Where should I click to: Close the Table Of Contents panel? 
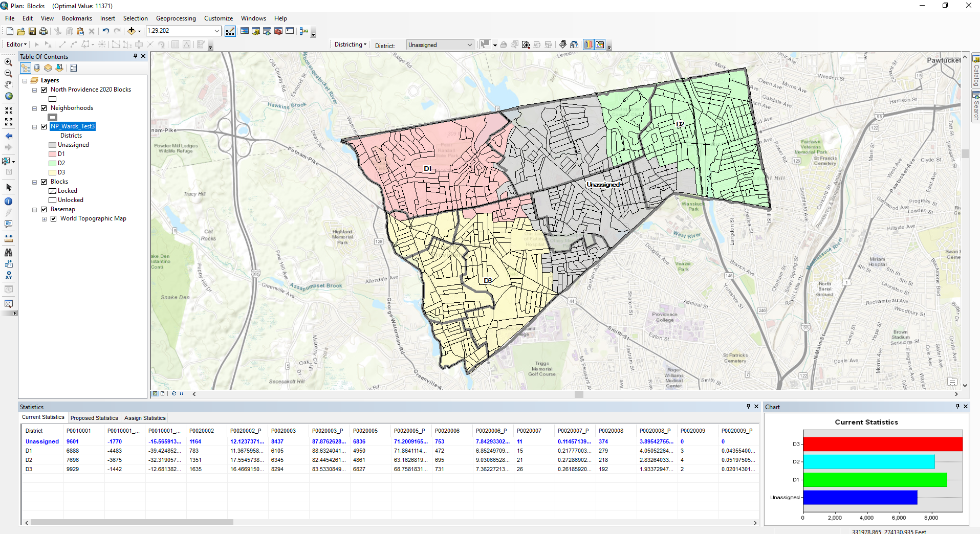(x=143, y=56)
